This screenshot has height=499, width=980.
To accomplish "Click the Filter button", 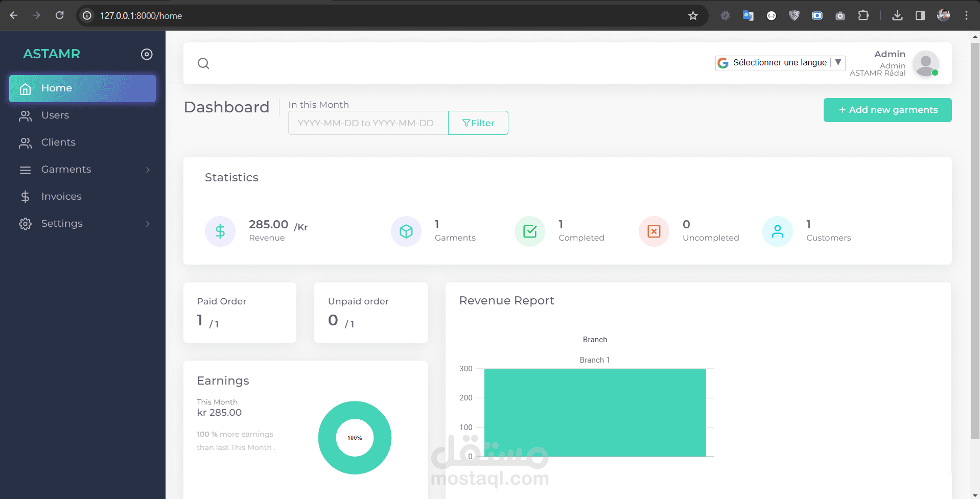I will pyautogui.click(x=478, y=123).
